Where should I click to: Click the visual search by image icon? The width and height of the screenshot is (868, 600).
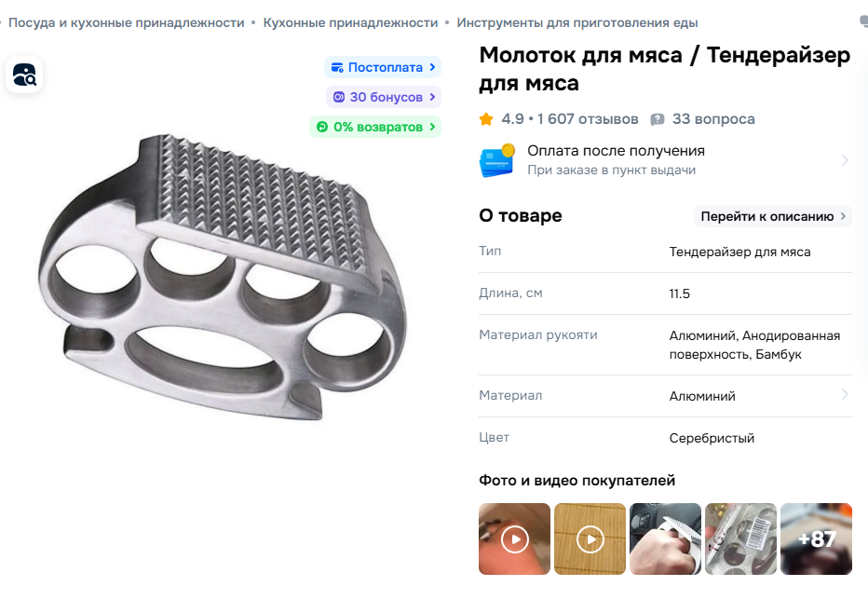[24, 75]
